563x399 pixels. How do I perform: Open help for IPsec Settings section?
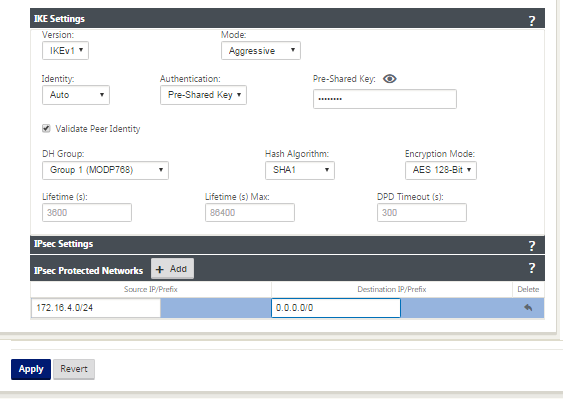tap(532, 246)
